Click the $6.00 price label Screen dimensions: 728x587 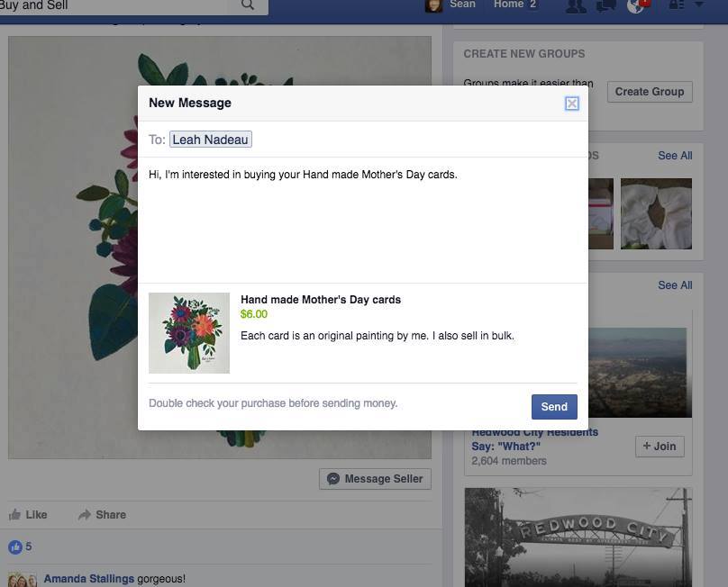click(254, 314)
